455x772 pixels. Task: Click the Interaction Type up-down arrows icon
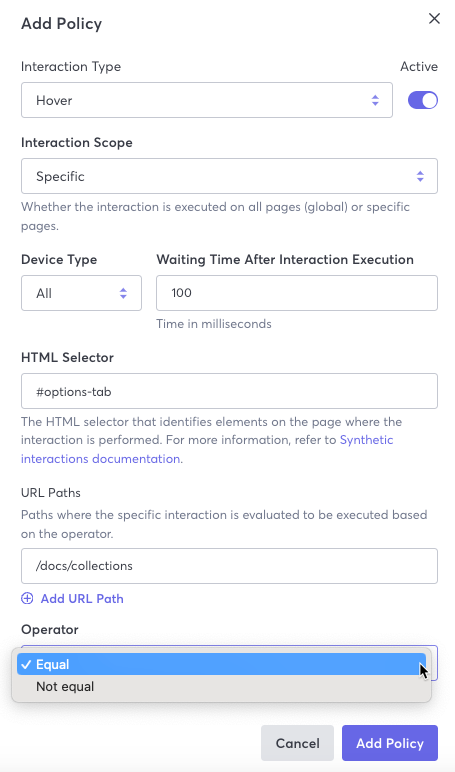375,100
